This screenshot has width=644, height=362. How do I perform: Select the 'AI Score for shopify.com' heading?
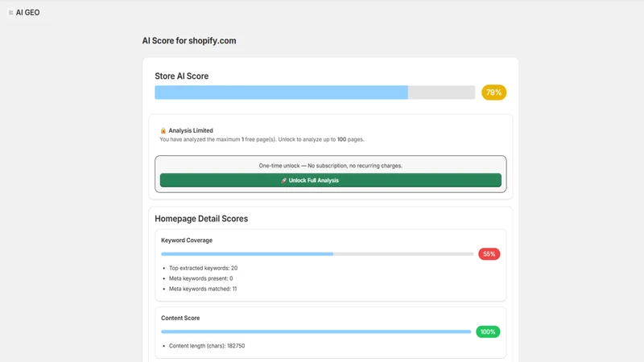pos(189,41)
